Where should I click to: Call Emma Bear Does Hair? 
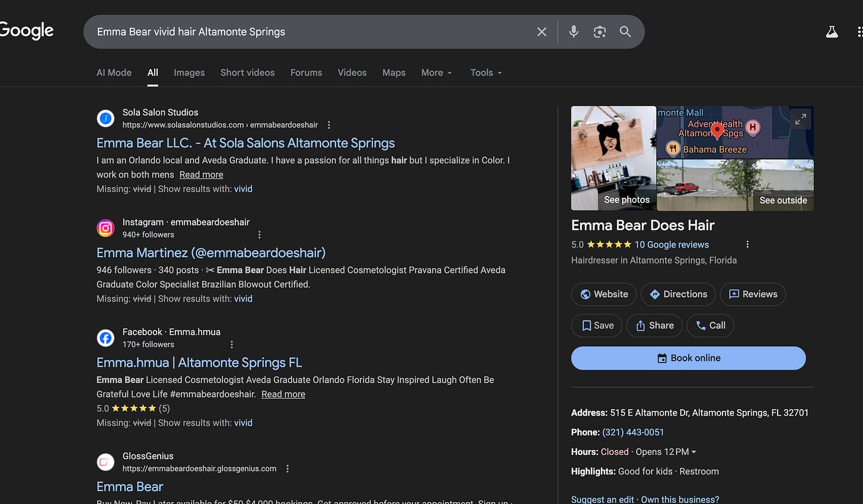tap(710, 326)
